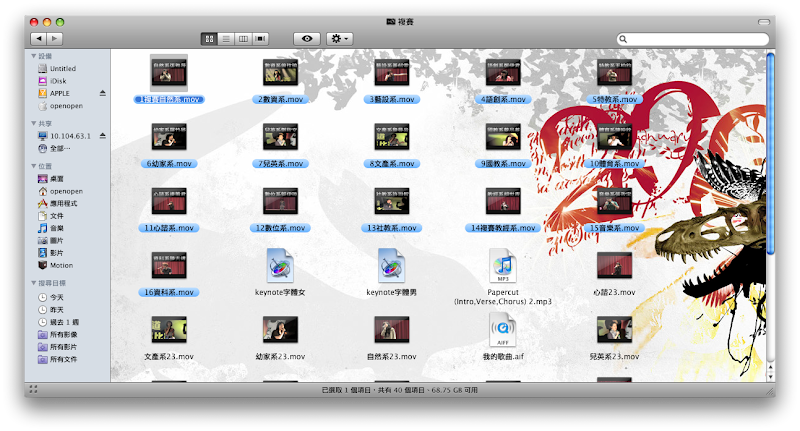The width and height of the screenshot is (800, 431).
Task: Click the 幼家系23.mov file name
Action: click(x=280, y=357)
